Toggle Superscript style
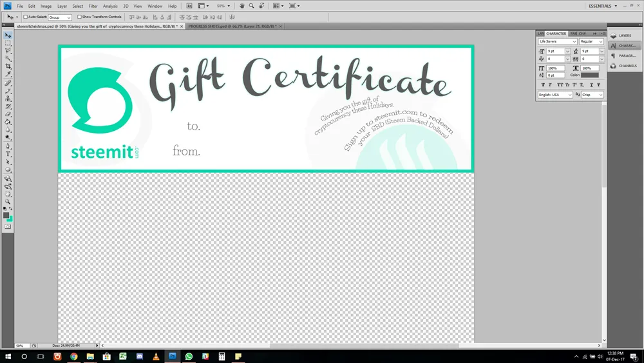Viewport: 644px width, 363px height. click(574, 85)
